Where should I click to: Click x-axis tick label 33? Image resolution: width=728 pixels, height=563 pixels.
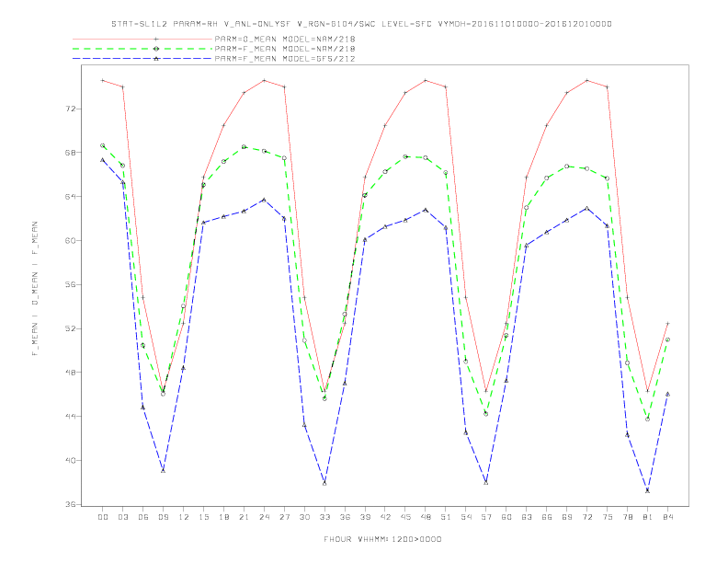[324, 517]
